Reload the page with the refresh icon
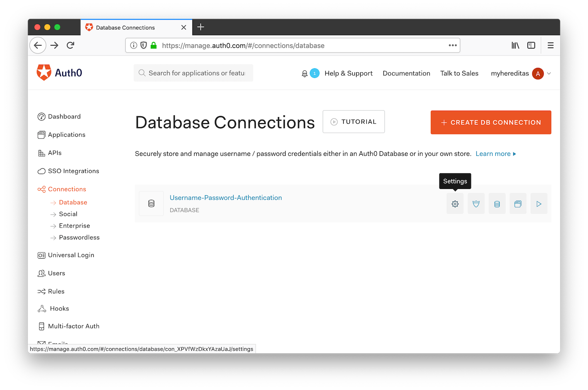Image resolution: width=588 pixels, height=390 pixels. click(x=71, y=45)
